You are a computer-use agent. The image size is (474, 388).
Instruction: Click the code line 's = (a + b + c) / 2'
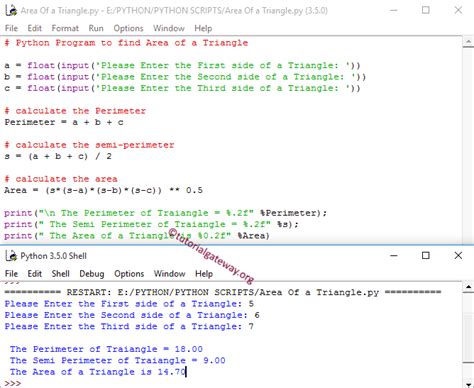click(58, 156)
